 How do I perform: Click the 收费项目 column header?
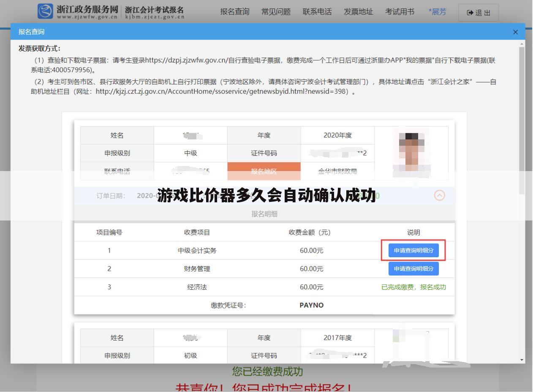coord(197,232)
